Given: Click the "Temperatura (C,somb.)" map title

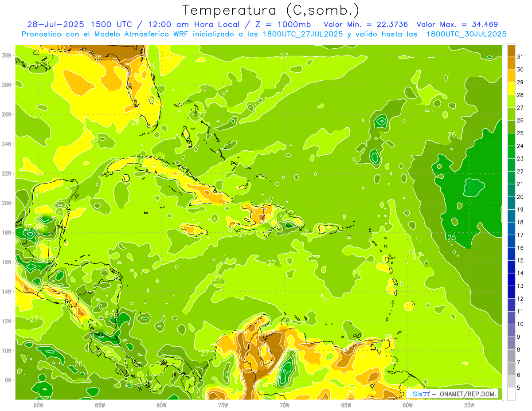Looking at the screenshot, I should pyautogui.click(x=271, y=10).
